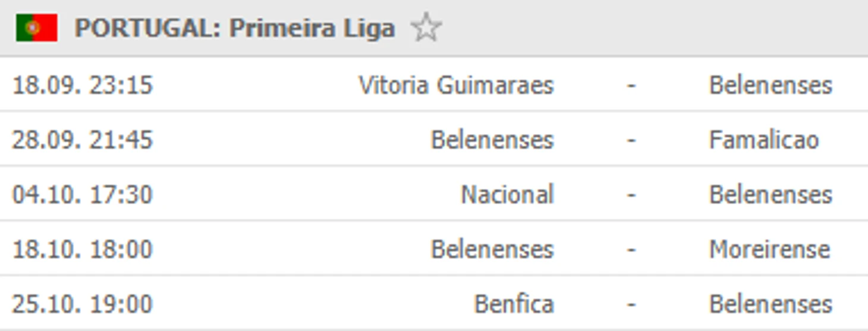
Task: Open the PORTUGAL: Primeira Liga league header
Action: pyautogui.click(x=234, y=29)
